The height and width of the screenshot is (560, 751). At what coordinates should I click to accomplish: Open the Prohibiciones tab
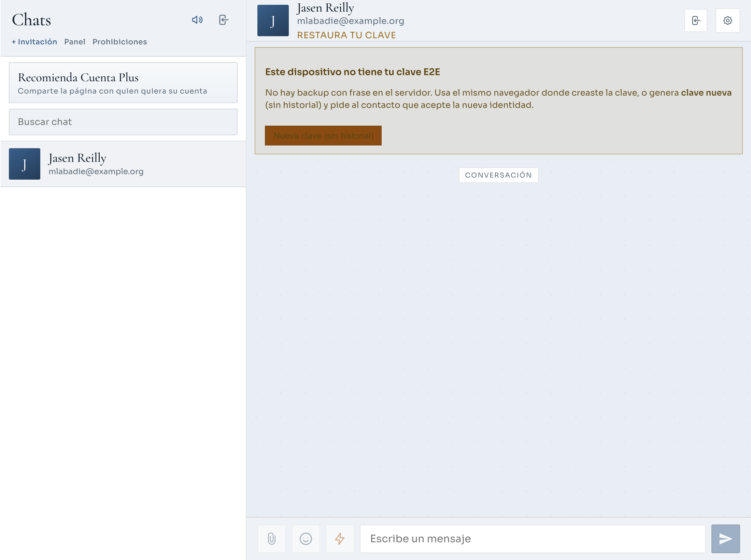[120, 42]
